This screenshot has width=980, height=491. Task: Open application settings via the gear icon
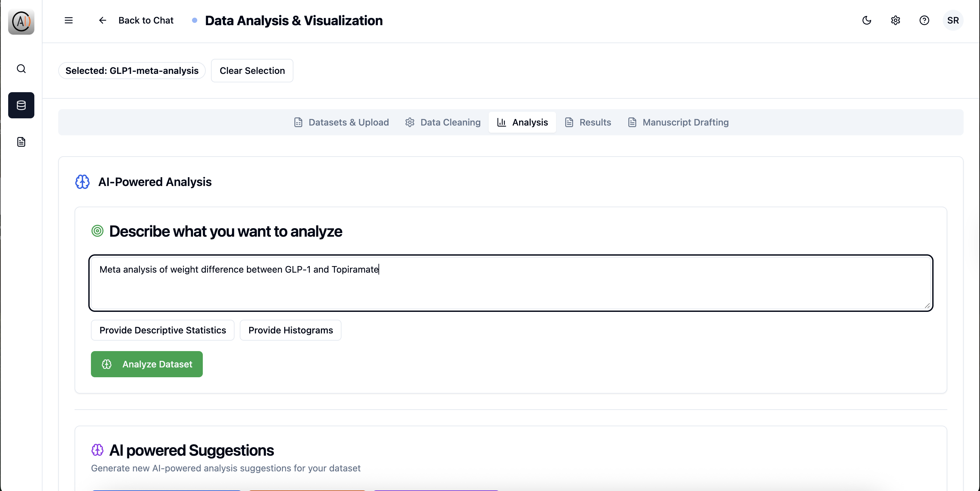coord(896,20)
